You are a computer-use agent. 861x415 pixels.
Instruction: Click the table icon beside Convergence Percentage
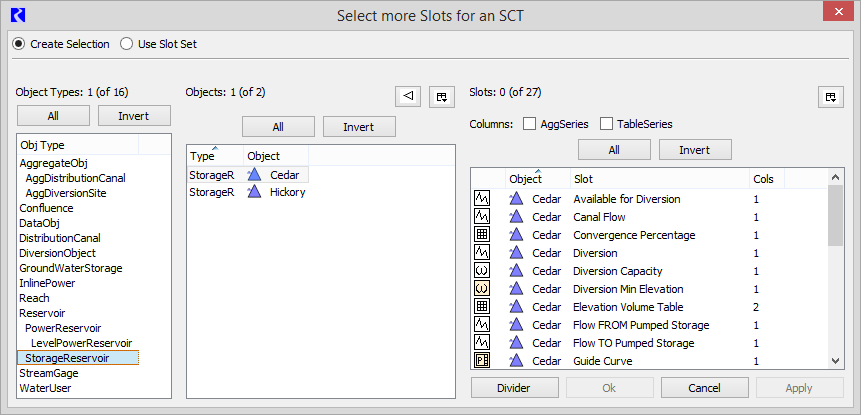[482, 235]
